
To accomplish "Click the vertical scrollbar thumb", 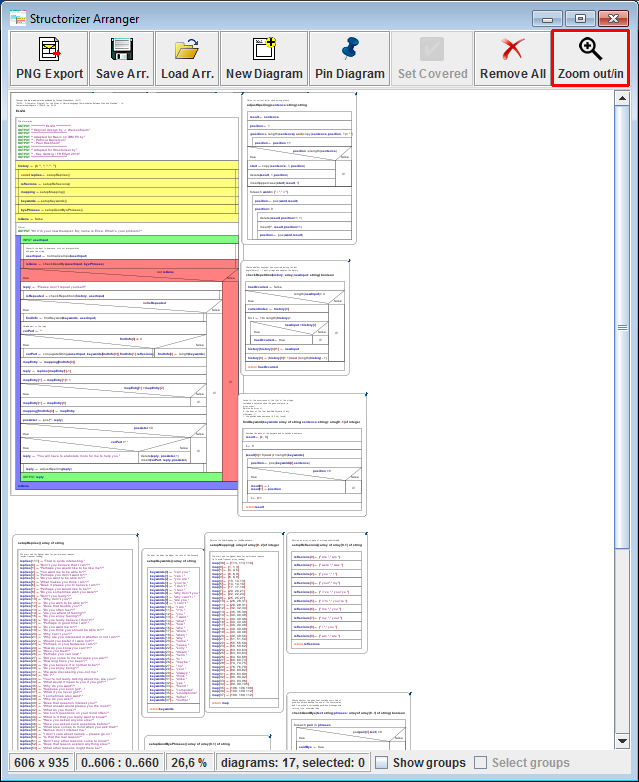I will [622, 327].
